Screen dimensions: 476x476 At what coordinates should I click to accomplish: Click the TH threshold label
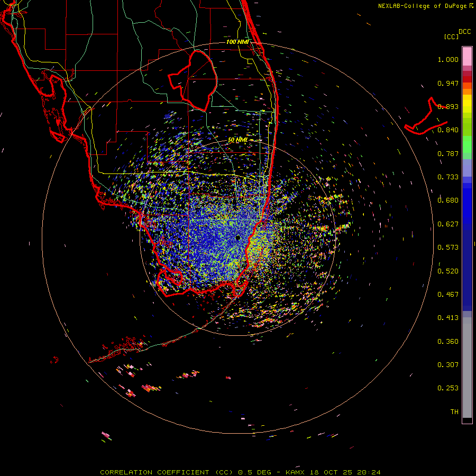(454, 412)
